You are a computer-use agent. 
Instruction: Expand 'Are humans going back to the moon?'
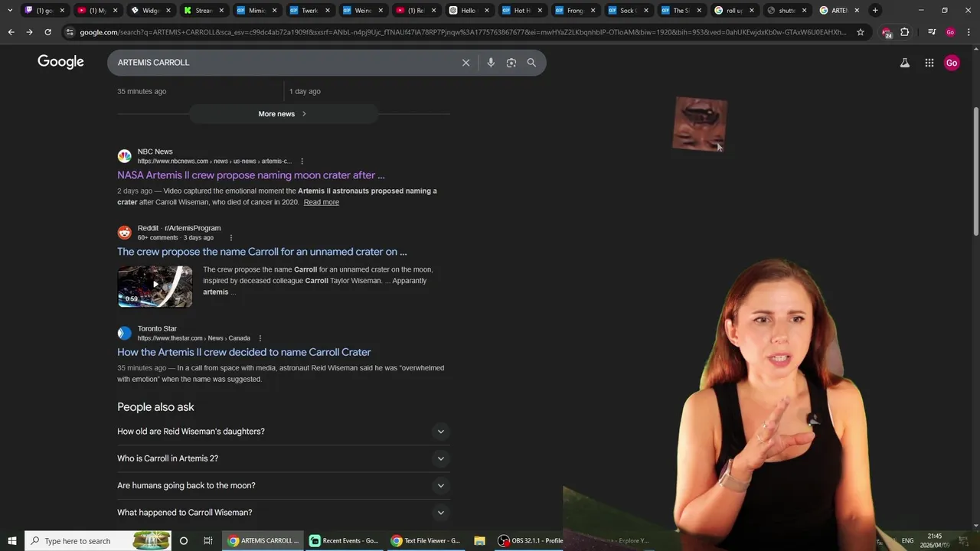[x=283, y=485]
